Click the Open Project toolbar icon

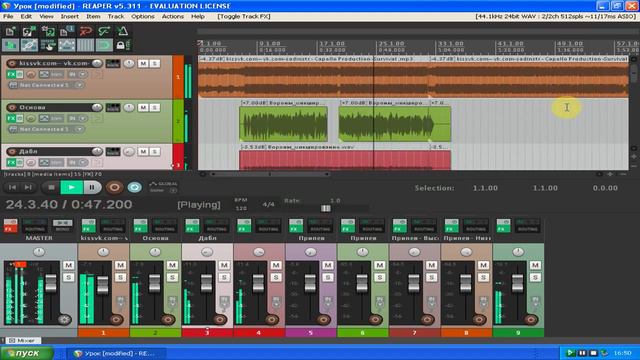click(29, 31)
